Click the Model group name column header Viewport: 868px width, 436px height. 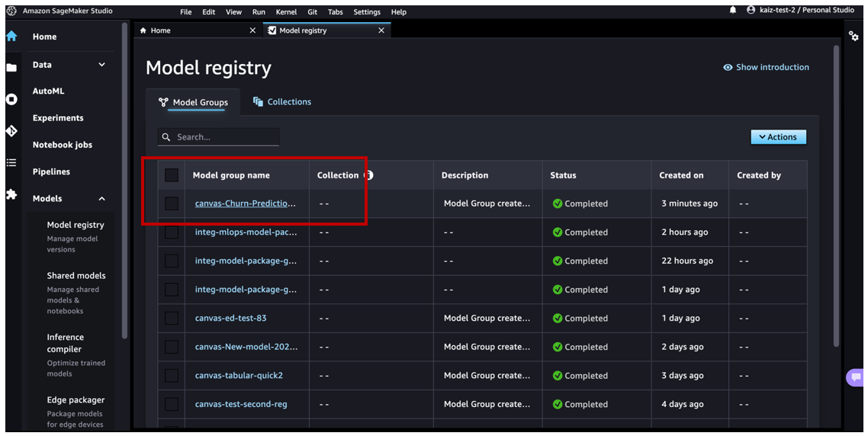231,175
